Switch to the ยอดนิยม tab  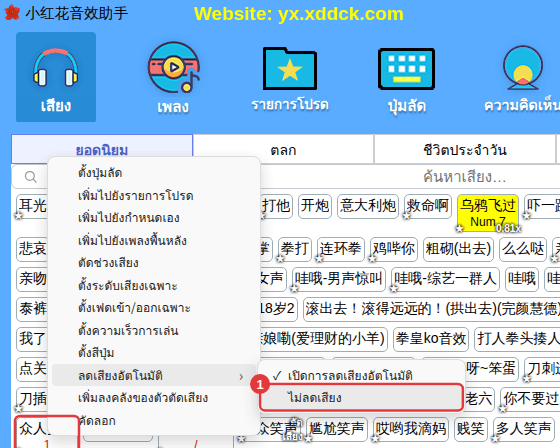point(102,149)
